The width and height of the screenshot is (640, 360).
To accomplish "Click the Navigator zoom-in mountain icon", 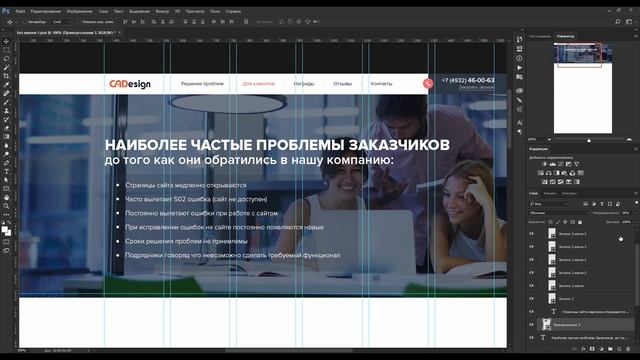I will pyautogui.click(x=629, y=140).
